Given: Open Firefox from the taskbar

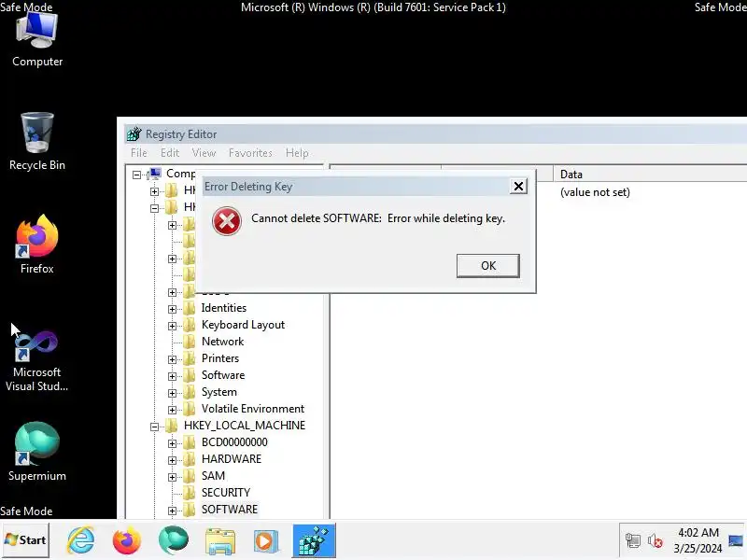Looking at the screenshot, I should point(127,540).
